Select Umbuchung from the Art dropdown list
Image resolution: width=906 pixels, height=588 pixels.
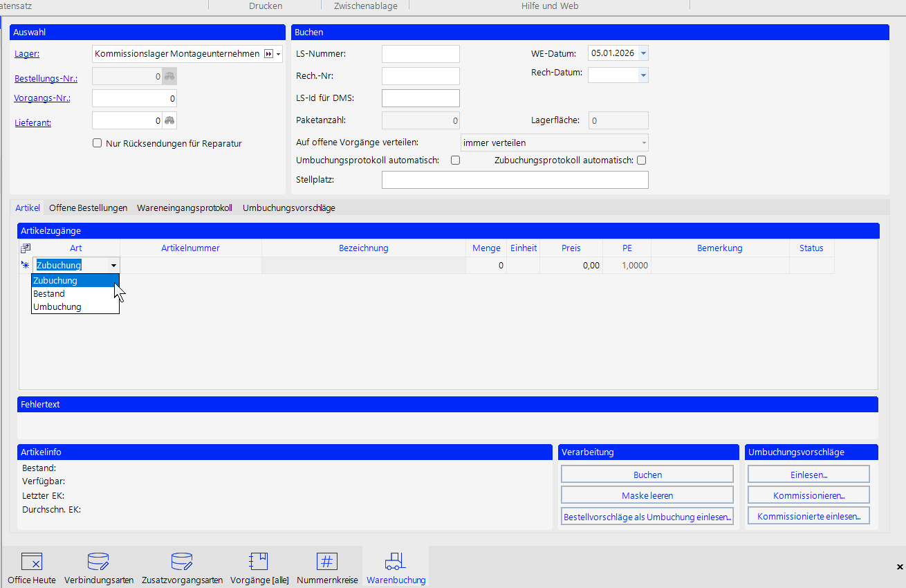click(x=57, y=306)
